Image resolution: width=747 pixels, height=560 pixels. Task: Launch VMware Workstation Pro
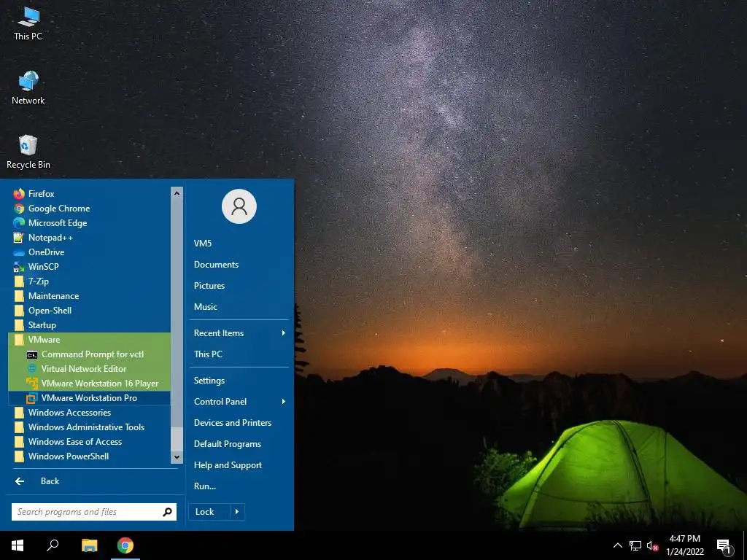(x=89, y=398)
